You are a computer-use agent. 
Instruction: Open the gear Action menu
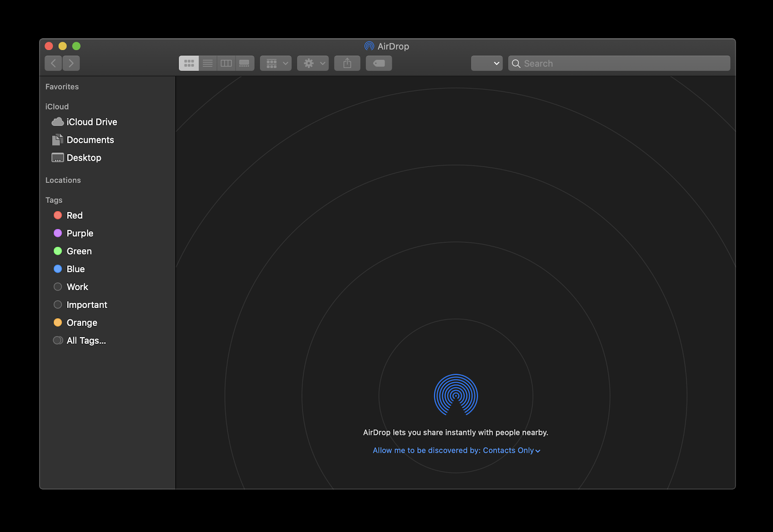313,63
